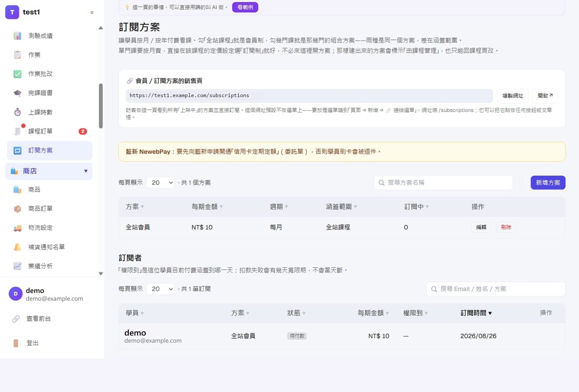Click the 查看前台 link icon
Screen dimensions: 579x392
(16, 319)
